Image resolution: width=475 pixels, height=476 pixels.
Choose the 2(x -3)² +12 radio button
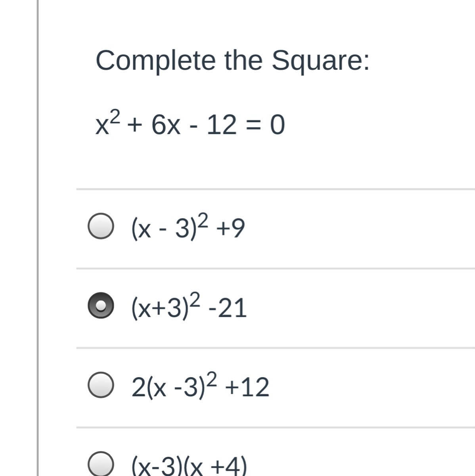99,385
